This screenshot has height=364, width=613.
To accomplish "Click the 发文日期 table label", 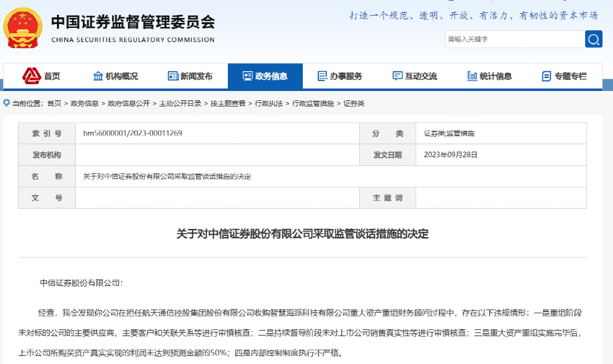I will coord(388,155).
